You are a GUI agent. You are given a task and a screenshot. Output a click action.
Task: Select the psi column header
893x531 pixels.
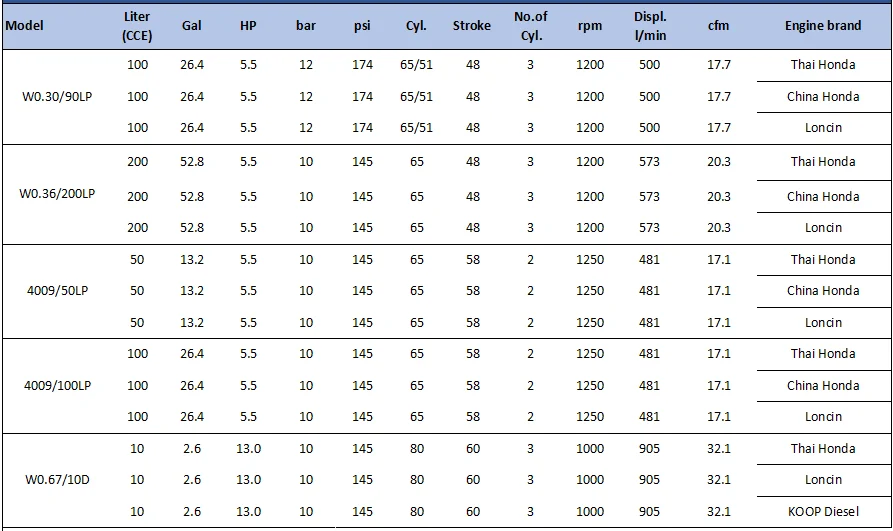pos(362,26)
